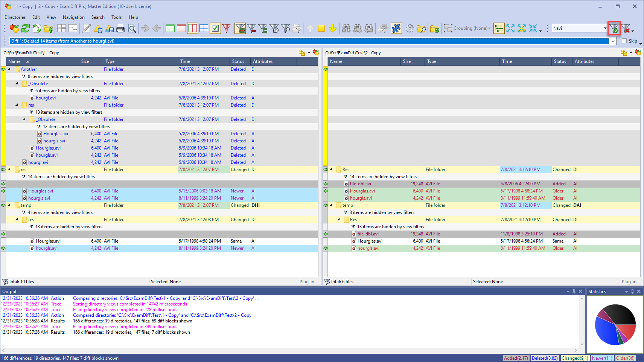
Task: Sort left pane by Name column header
Action: (43, 61)
